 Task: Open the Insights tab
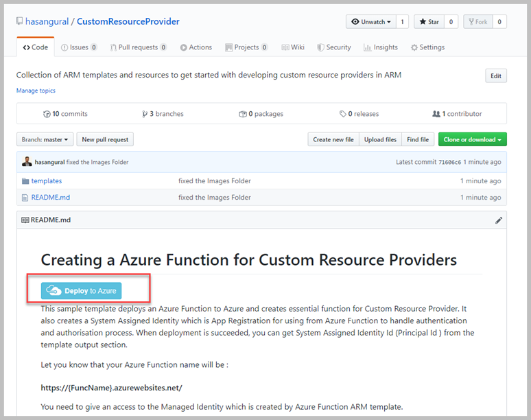(x=381, y=47)
